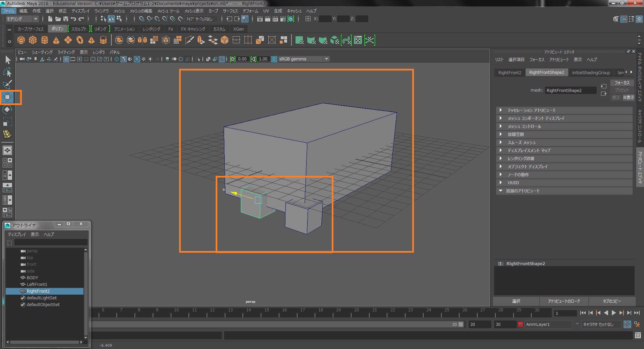Create a polygon sphere from the shelf
The width and height of the screenshot is (644, 349).
pos(21,40)
